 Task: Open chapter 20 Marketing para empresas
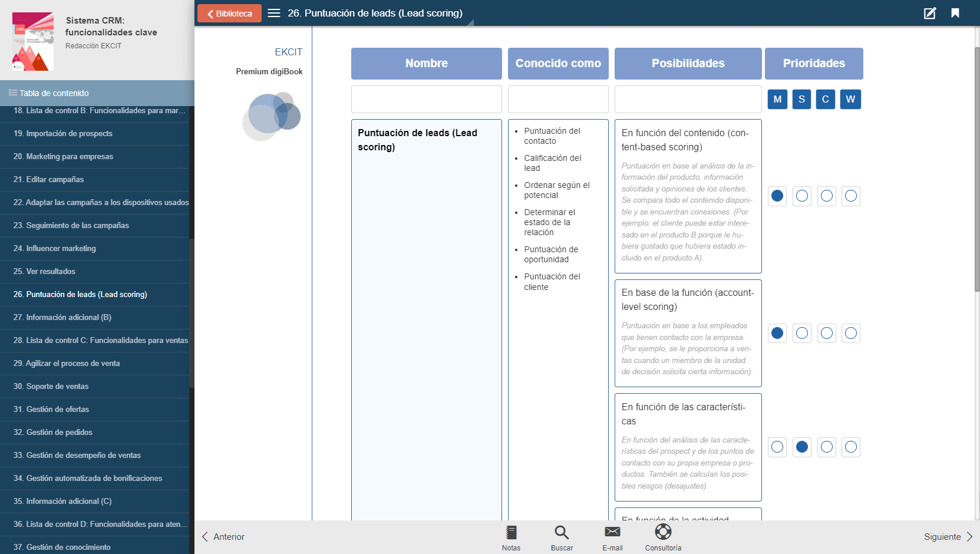[94, 157]
